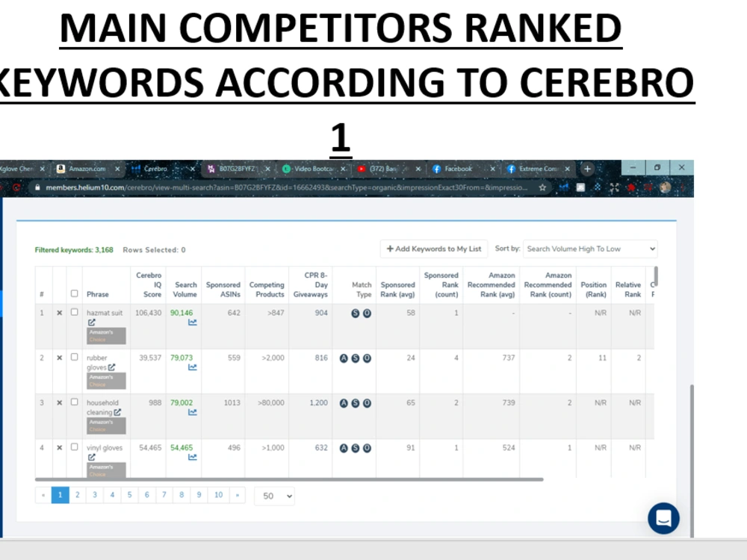Select the household cleaning row checkbox
Image resolution: width=747 pixels, height=560 pixels.
click(x=74, y=402)
